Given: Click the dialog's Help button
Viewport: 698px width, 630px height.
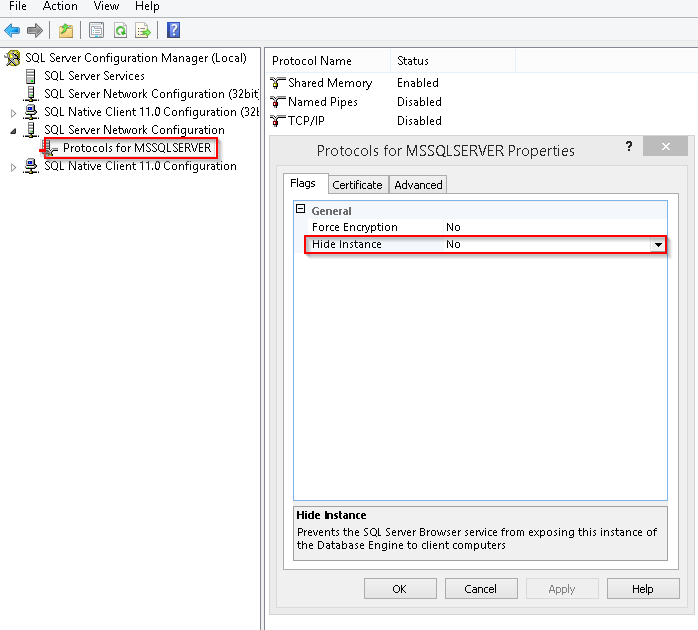Looking at the screenshot, I should coord(643,589).
